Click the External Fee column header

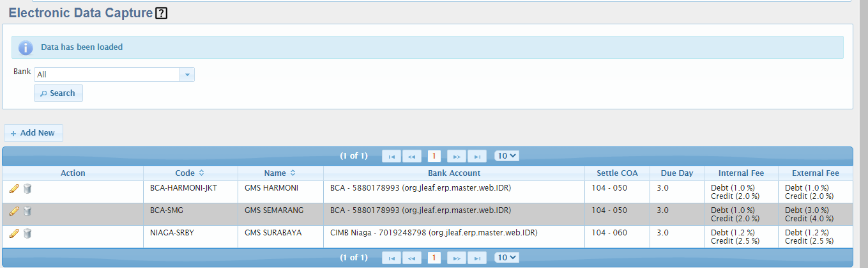816,173
